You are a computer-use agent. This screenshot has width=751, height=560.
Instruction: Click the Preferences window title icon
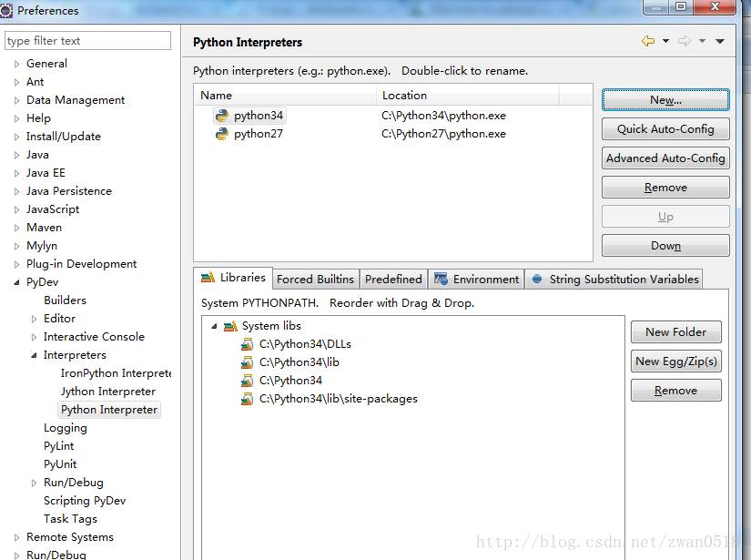6,10
